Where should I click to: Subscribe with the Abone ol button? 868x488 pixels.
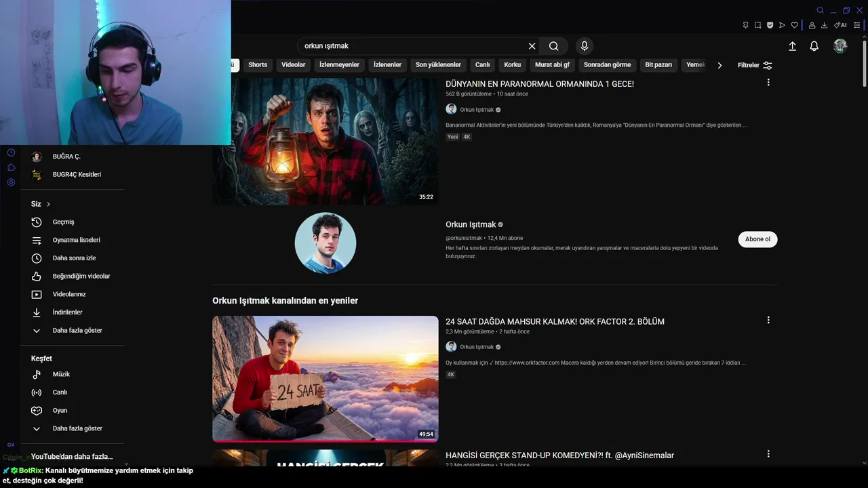pyautogui.click(x=757, y=239)
